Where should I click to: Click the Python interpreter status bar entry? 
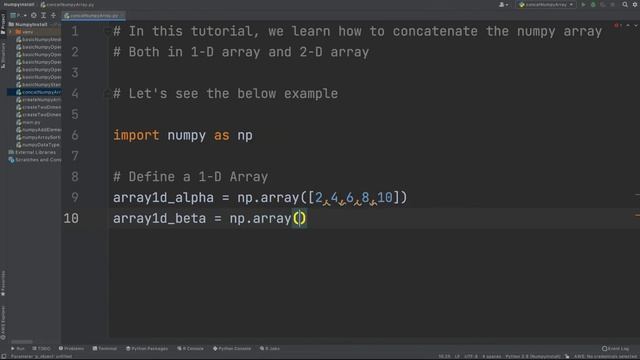click(533, 357)
